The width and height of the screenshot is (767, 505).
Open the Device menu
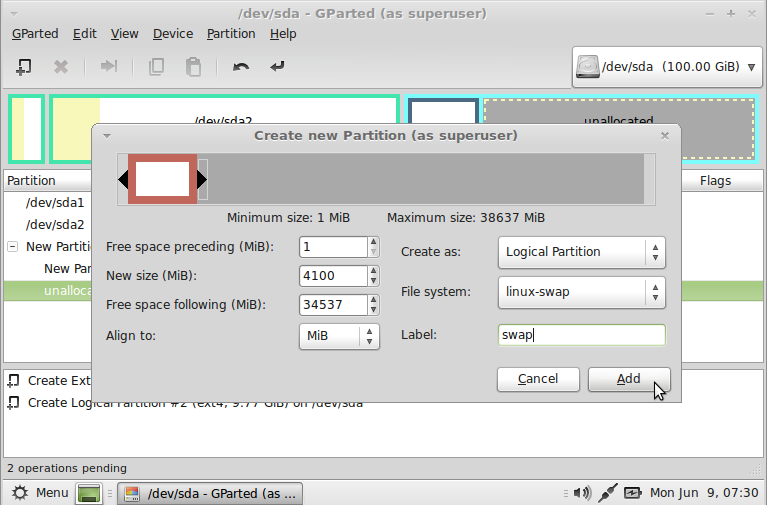(x=173, y=34)
